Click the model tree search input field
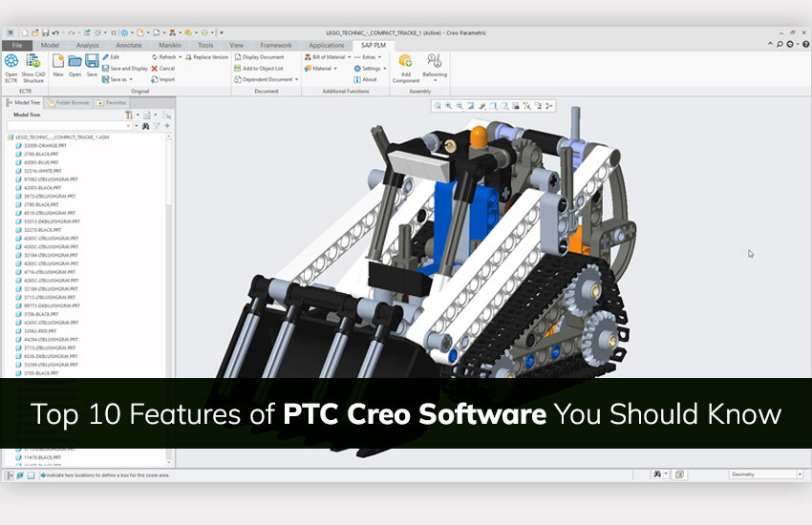The height and width of the screenshot is (525, 812). tap(69, 126)
